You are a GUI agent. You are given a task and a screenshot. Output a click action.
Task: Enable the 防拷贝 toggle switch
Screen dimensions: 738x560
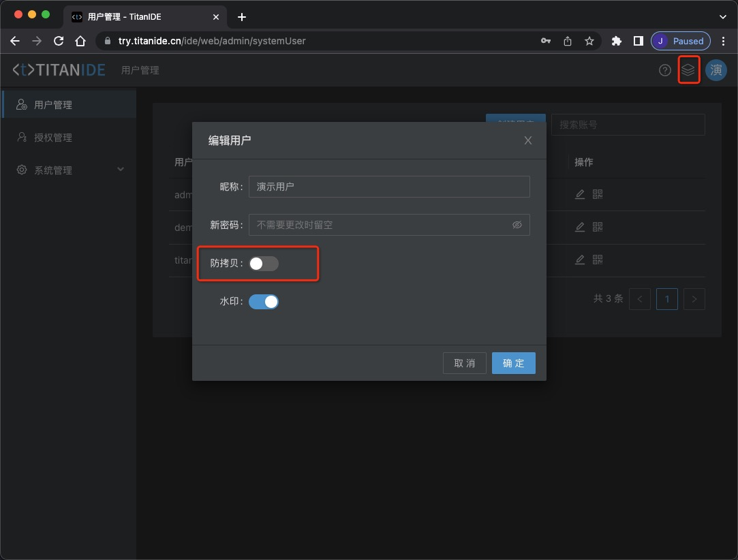[x=264, y=264]
